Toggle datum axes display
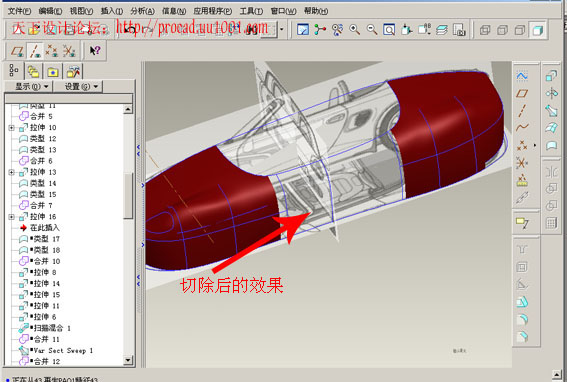 click(x=35, y=51)
